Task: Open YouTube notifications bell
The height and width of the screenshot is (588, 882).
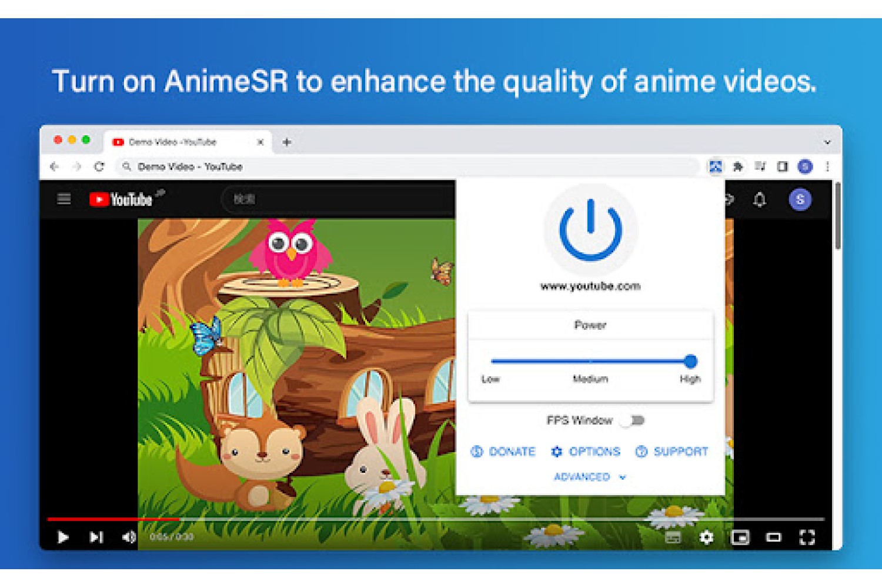Action: (760, 200)
